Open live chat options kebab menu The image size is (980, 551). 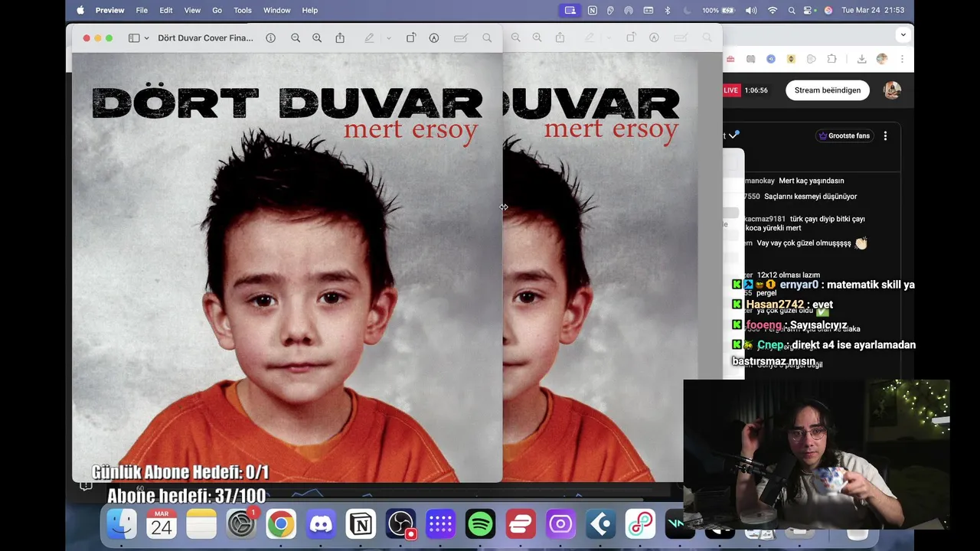click(x=885, y=135)
